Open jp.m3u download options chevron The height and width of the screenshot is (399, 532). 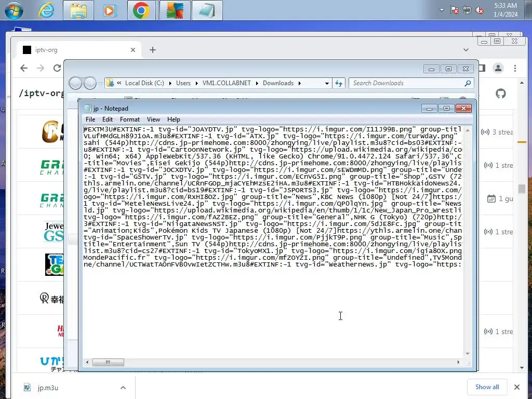[123, 388]
